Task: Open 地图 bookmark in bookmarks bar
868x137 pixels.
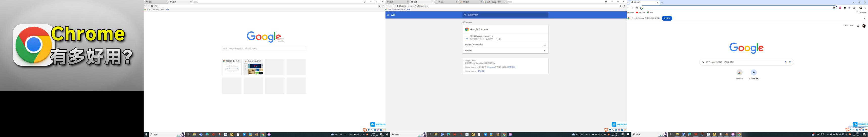Action: (650, 12)
